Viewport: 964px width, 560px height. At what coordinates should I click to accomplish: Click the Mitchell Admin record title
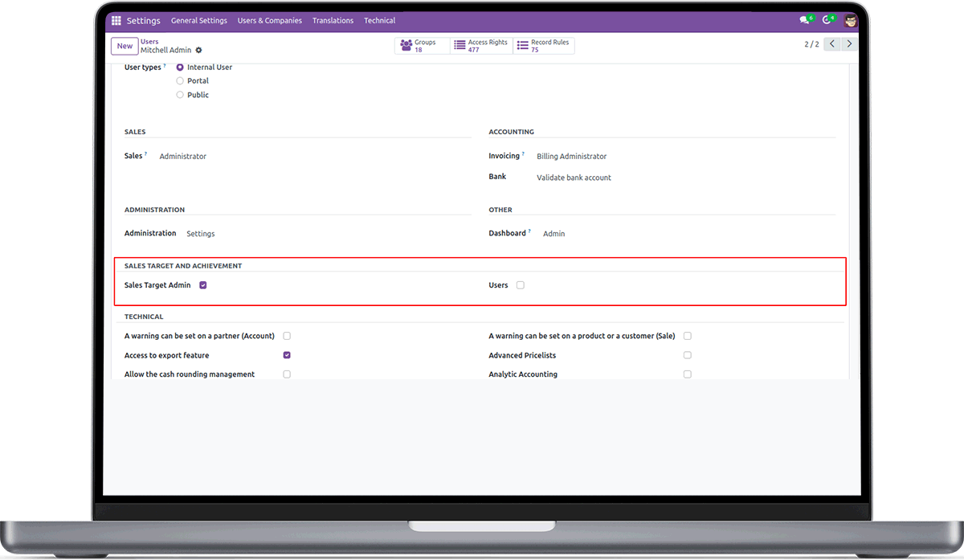click(x=166, y=50)
